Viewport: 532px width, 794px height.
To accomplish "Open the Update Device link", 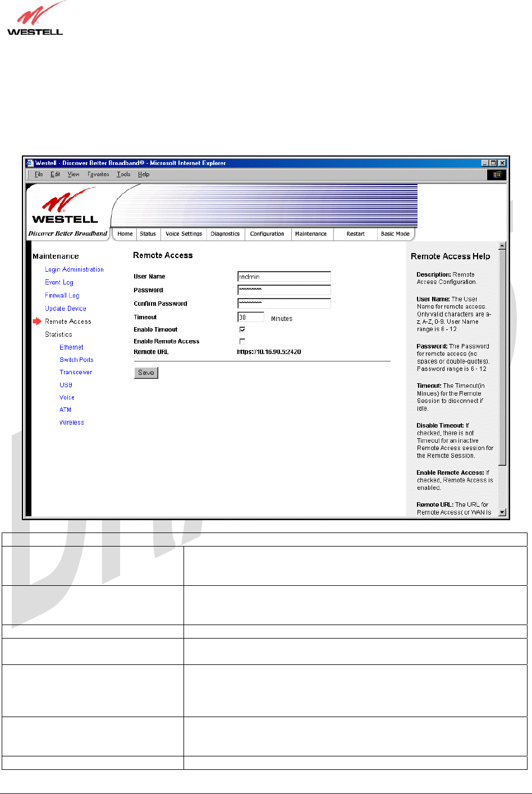I will click(66, 309).
